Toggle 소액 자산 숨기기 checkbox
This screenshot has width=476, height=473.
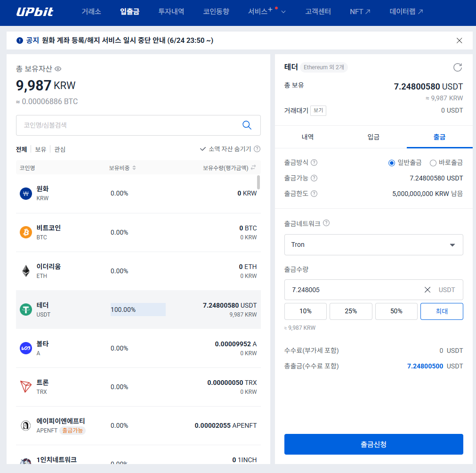(203, 149)
